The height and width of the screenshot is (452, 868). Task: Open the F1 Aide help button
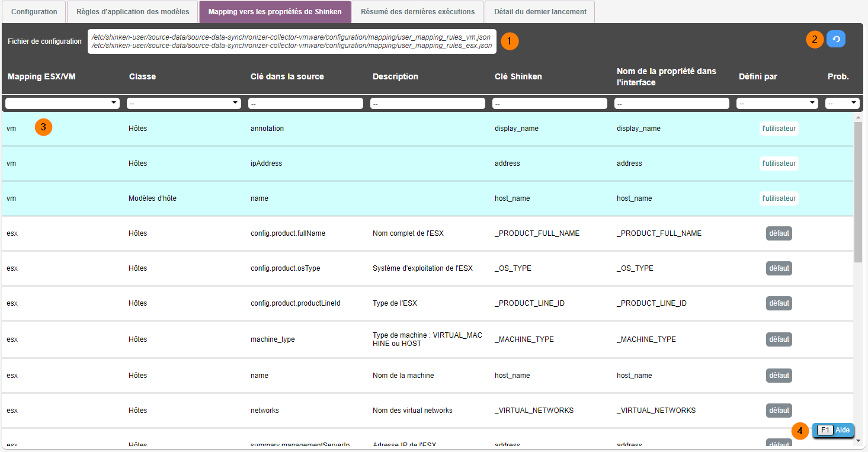(x=833, y=431)
